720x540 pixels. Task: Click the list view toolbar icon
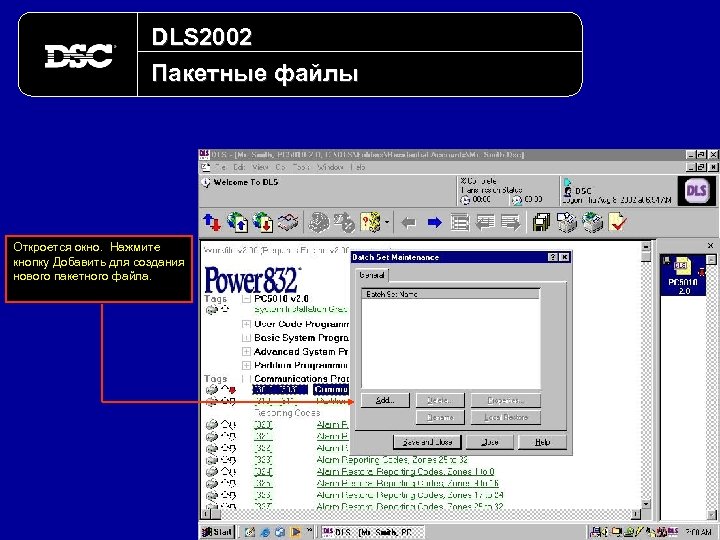[x=460, y=223]
